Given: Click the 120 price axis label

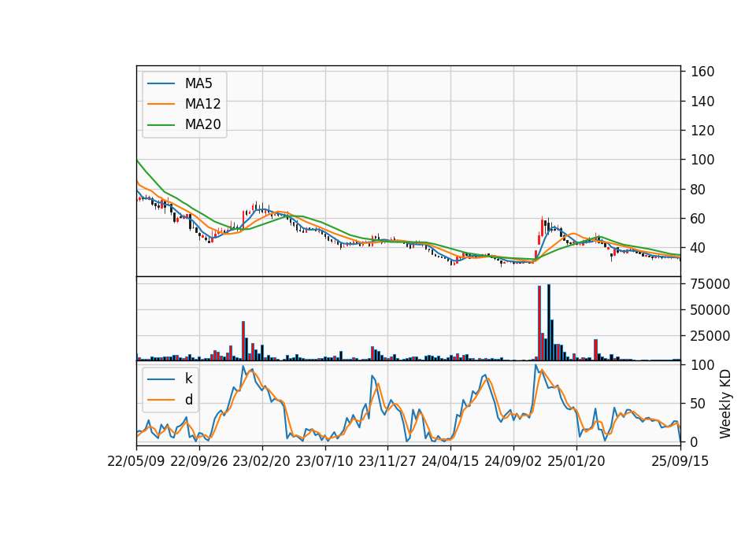Looking at the screenshot, I should pyautogui.click(x=702, y=131).
